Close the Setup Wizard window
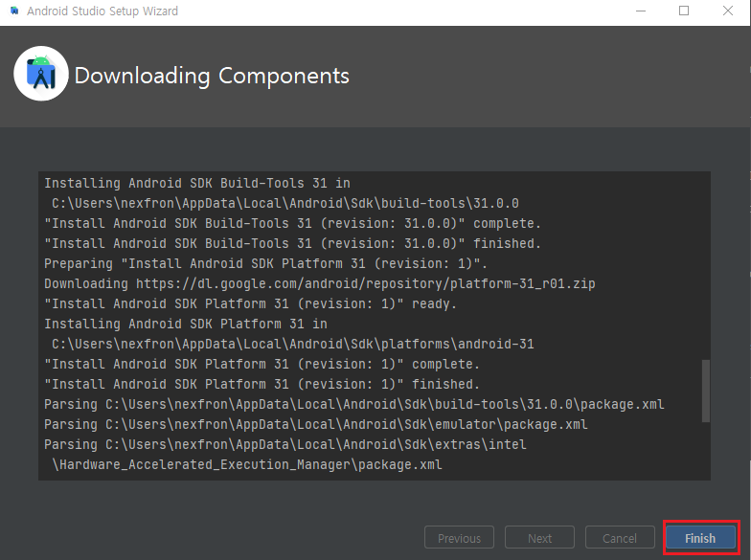This screenshot has width=751, height=560. tap(728, 11)
